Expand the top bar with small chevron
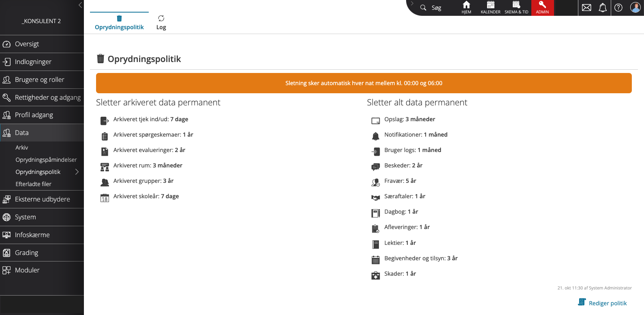The image size is (644, 315). click(x=412, y=3)
